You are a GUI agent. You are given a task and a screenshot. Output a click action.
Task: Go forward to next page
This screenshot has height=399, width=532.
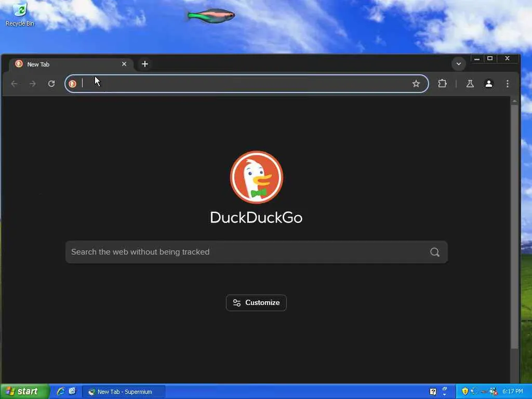33,84
